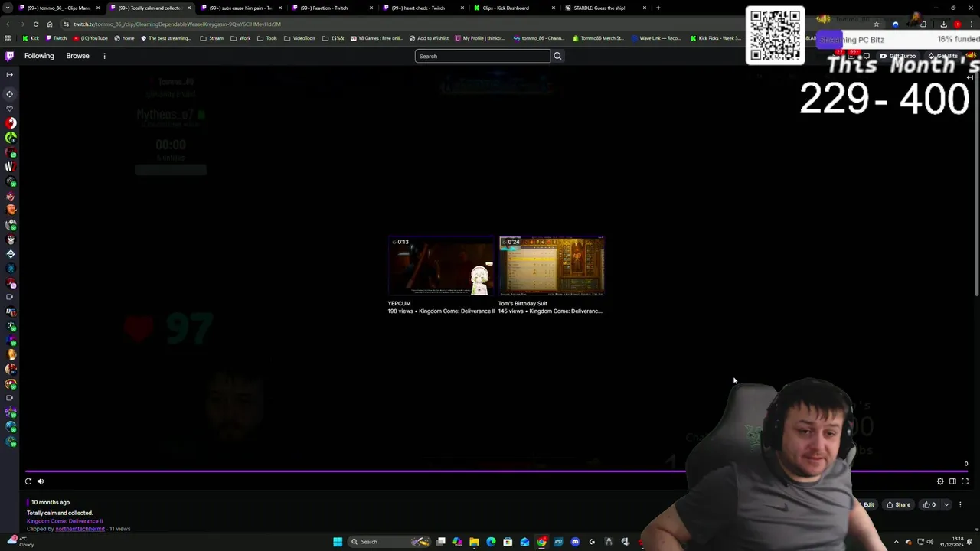Viewport: 980px width, 551px height.
Task: Open the Browse page
Action: pos(77,56)
